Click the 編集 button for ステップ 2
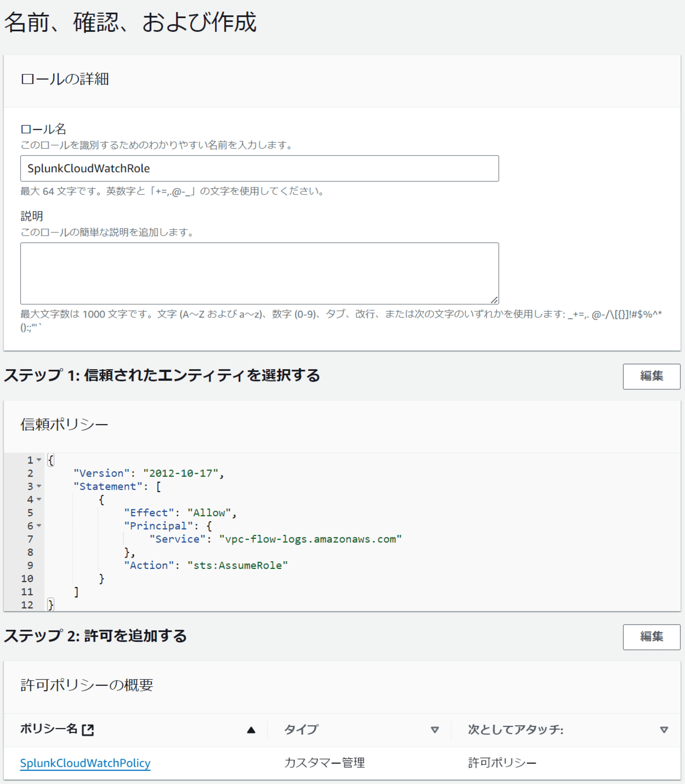685x784 pixels. [x=651, y=637]
